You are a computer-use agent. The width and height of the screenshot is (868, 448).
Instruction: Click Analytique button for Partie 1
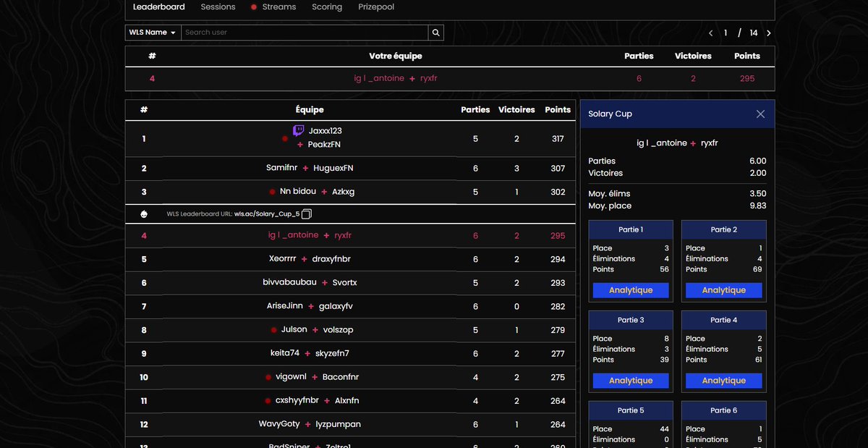[x=631, y=290]
